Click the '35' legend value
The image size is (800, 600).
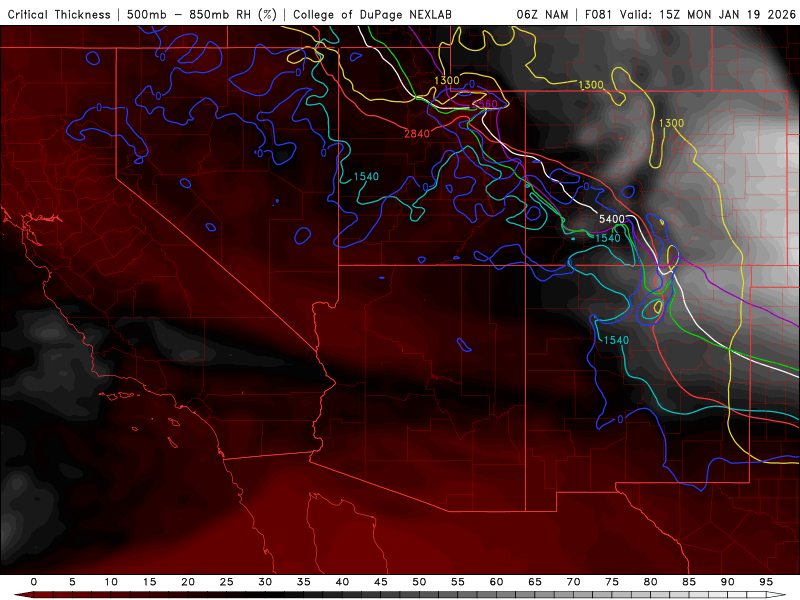pos(304,582)
